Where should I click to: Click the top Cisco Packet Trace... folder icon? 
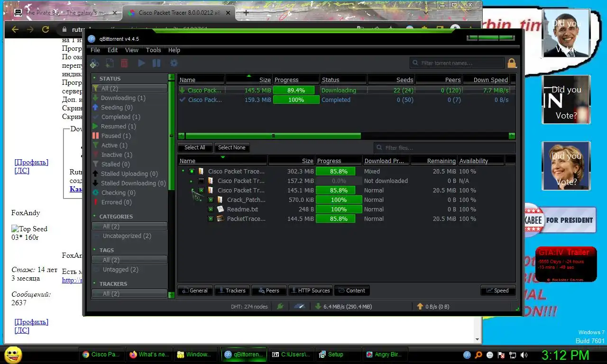(202, 171)
